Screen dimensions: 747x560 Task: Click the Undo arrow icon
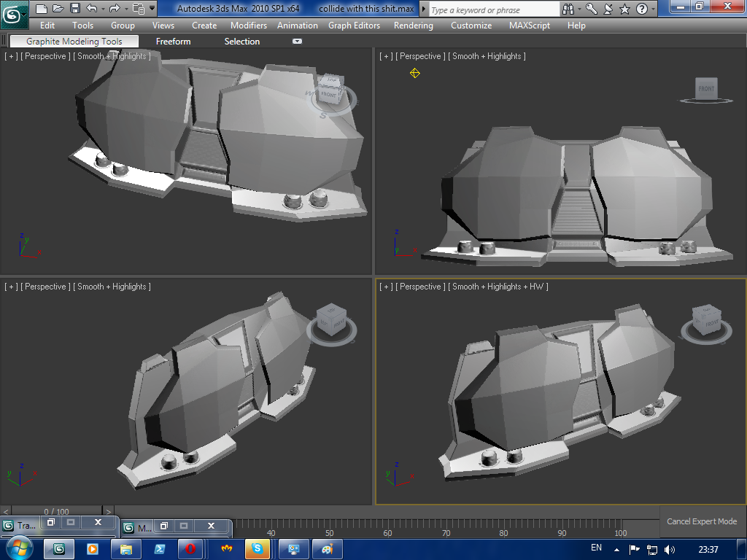click(x=91, y=9)
